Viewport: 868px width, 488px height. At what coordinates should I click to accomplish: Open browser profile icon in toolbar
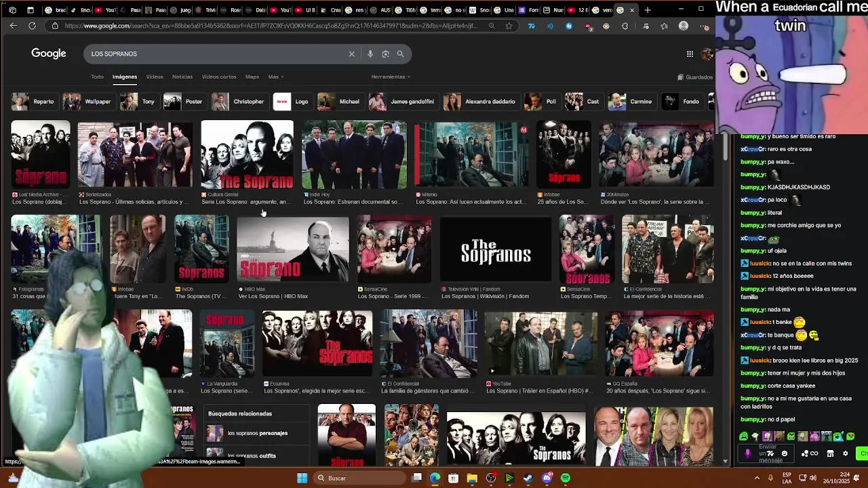coord(684,26)
